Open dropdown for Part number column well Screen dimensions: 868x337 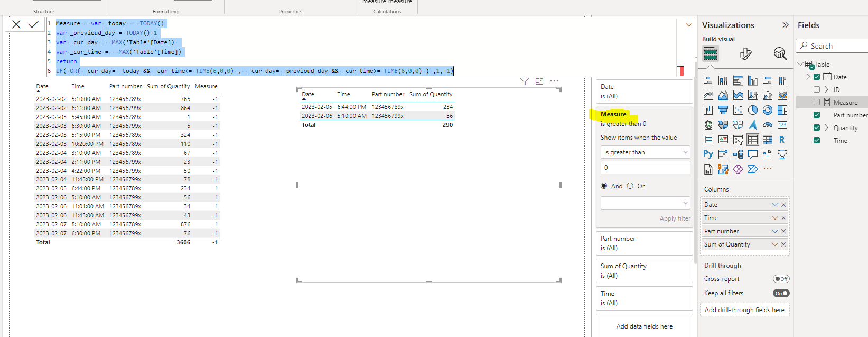coord(774,231)
